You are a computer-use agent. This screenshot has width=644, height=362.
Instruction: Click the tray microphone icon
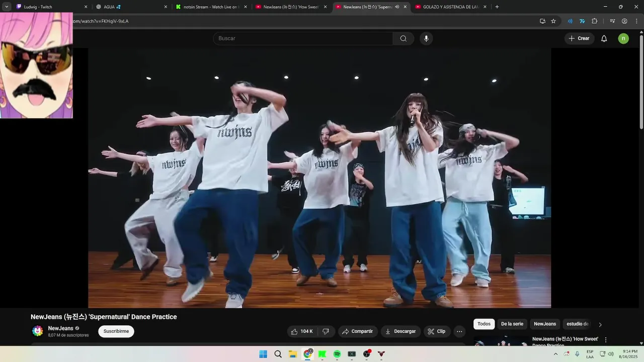coord(577,354)
